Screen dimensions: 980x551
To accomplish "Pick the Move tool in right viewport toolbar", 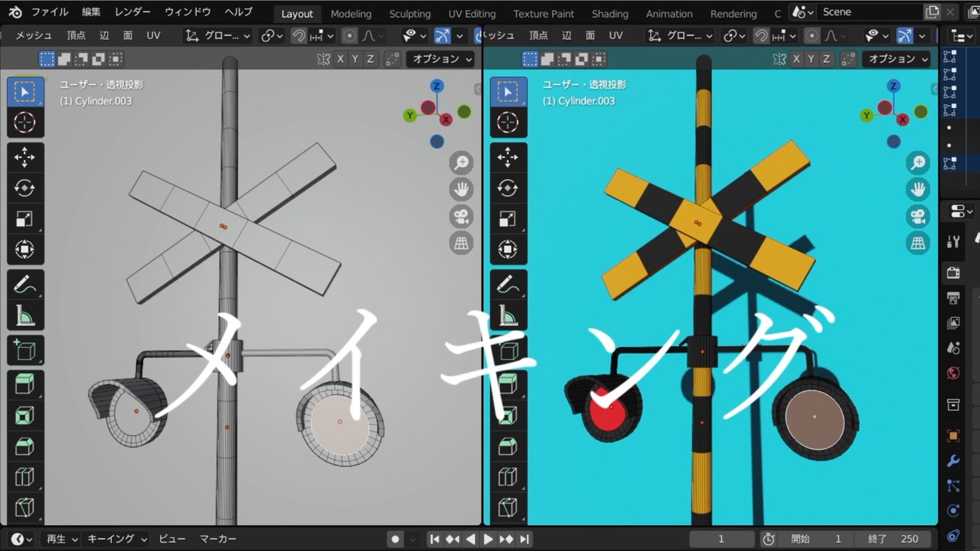I will pyautogui.click(x=508, y=158).
